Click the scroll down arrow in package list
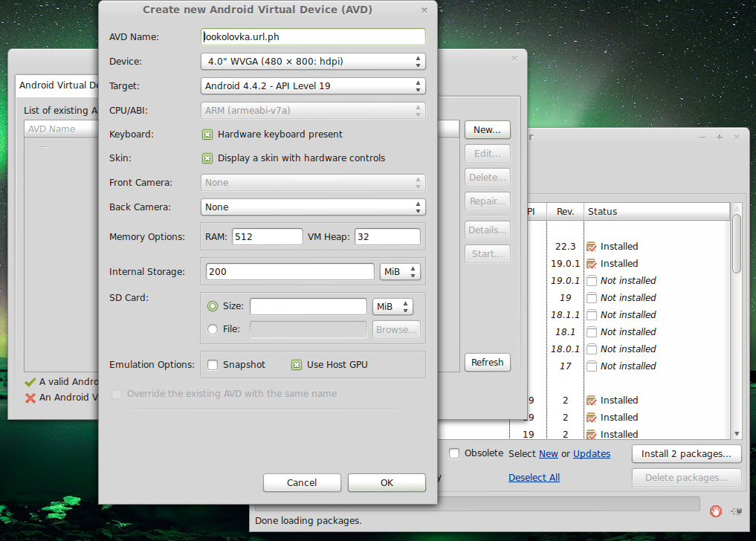This screenshot has height=541, width=756. point(736,434)
